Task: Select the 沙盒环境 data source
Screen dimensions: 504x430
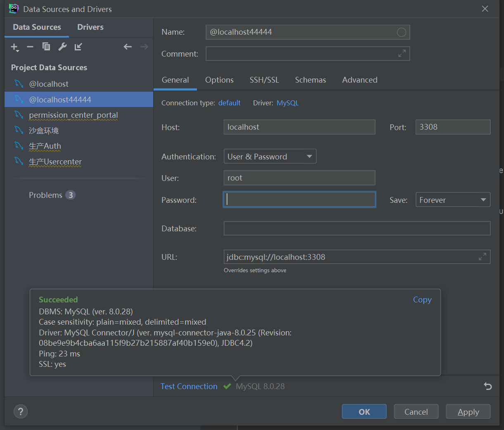Action: [79, 131]
